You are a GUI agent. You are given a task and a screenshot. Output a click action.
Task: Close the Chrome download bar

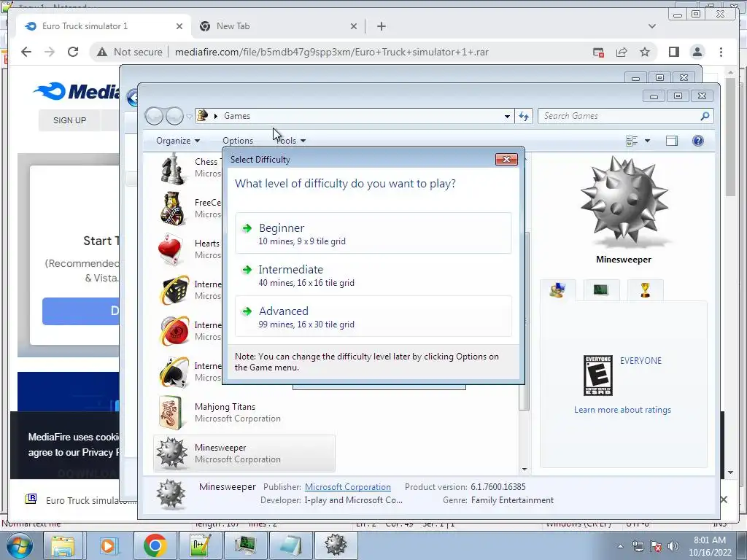point(724,499)
